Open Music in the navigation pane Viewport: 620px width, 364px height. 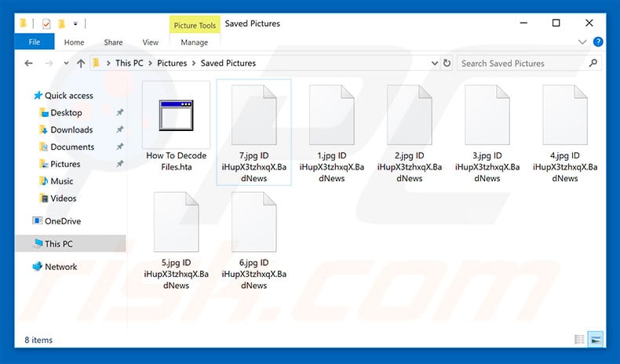(x=57, y=181)
